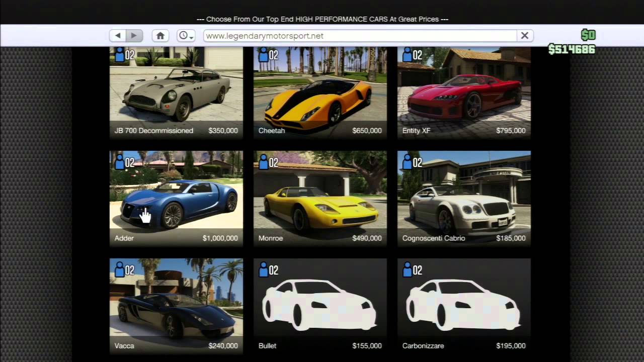Open the browser history clock dropdown

[x=186, y=36]
